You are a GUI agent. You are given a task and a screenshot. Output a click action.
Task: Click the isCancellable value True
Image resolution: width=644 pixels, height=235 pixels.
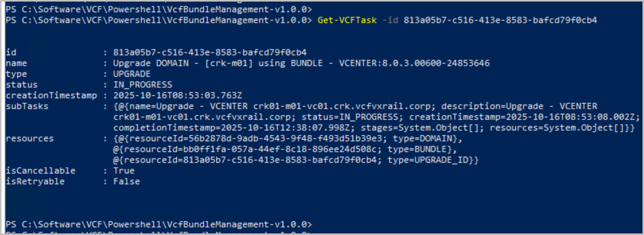pos(124,170)
